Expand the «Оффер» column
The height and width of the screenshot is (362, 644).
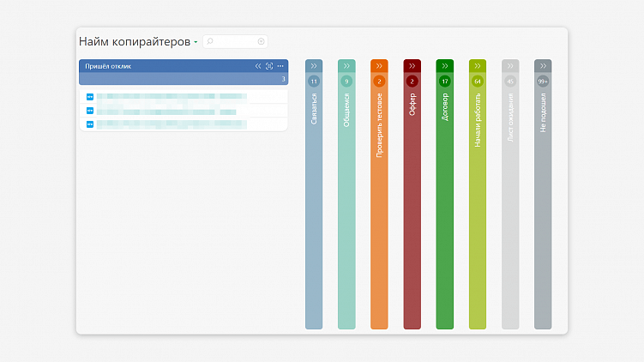pos(412,65)
